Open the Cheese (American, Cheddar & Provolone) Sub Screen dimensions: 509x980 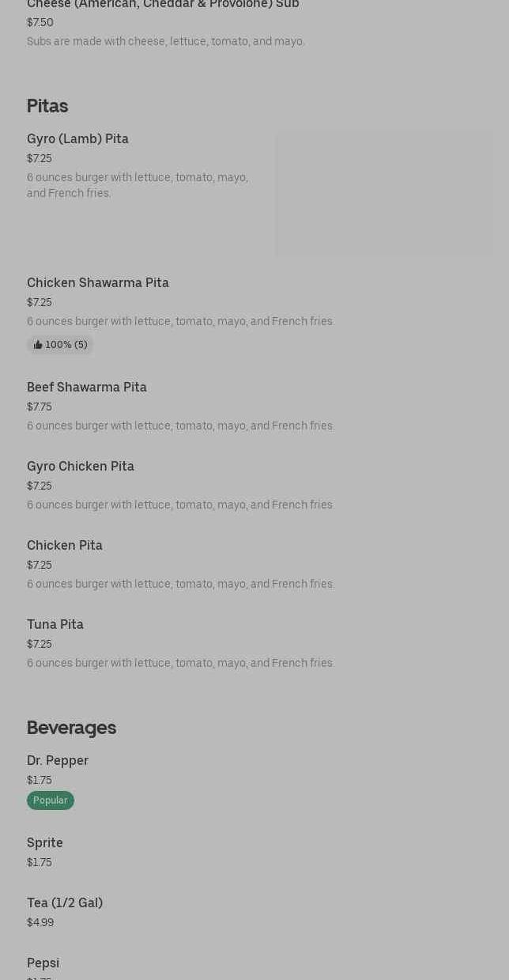[163, 5]
